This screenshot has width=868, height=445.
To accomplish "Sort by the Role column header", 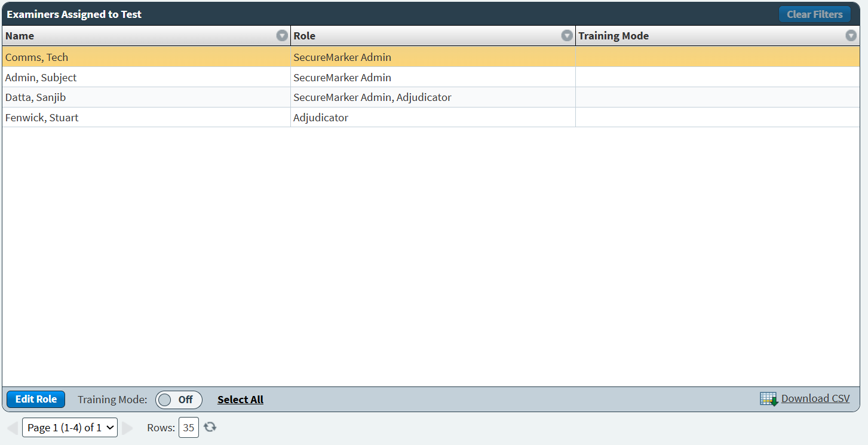I will pos(304,36).
